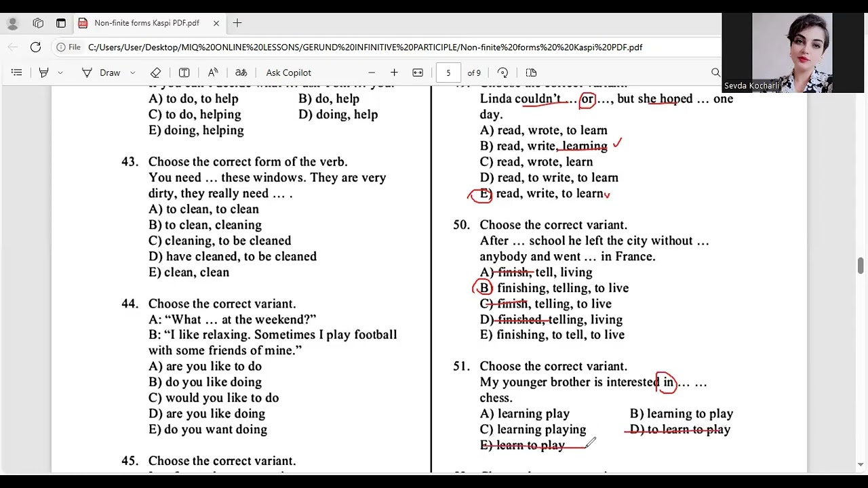
Task: Expand Draw pen options dropdown
Action: 132,73
